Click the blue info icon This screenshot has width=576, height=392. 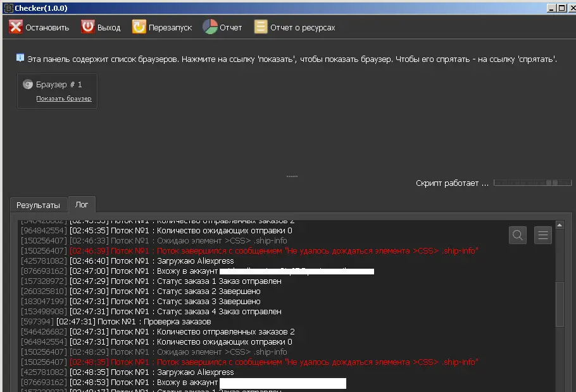20,58
